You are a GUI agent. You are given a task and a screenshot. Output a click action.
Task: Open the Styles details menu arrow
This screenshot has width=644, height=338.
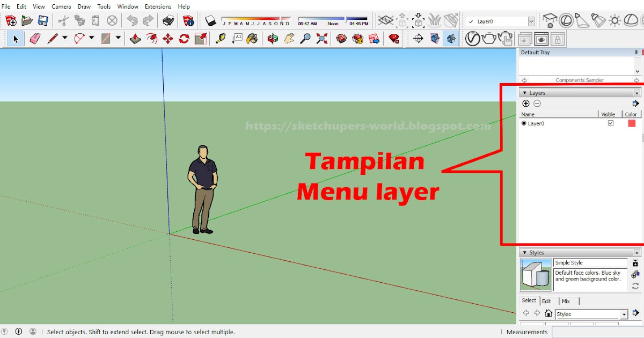636,313
